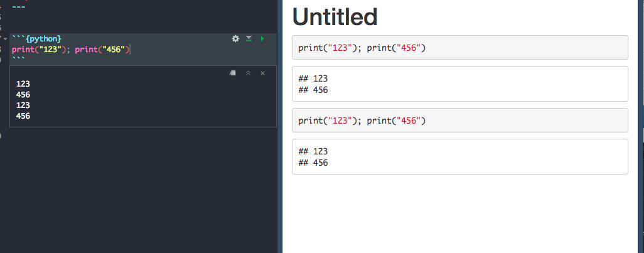
Task: Click the closing ``` chunk fence line
Action: [18, 60]
